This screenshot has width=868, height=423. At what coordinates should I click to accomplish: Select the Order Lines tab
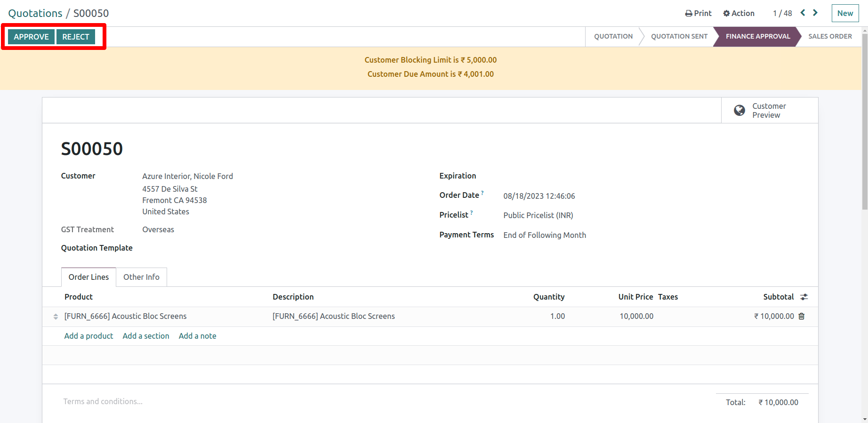(x=88, y=277)
